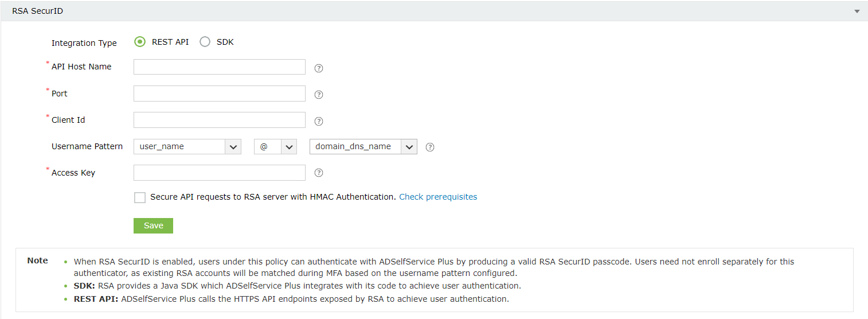Focus the Port input field
Image resolution: width=868 pixels, height=319 pixels.
[x=220, y=94]
